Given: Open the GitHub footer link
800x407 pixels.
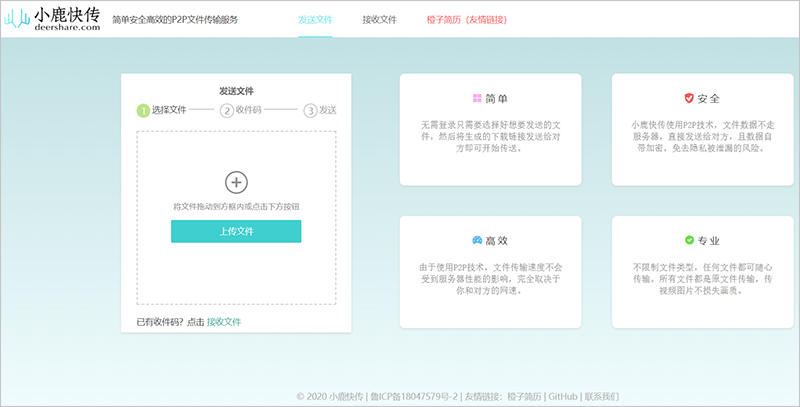Looking at the screenshot, I should 563,397.
